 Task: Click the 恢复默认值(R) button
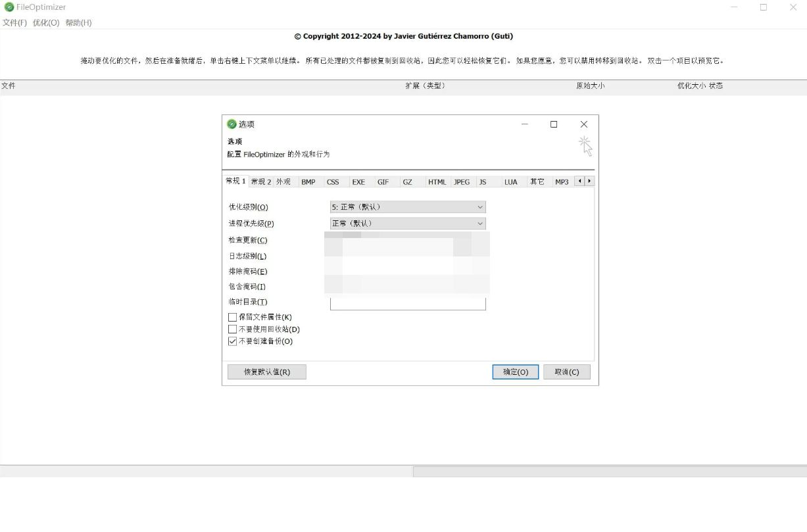(x=266, y=372)
